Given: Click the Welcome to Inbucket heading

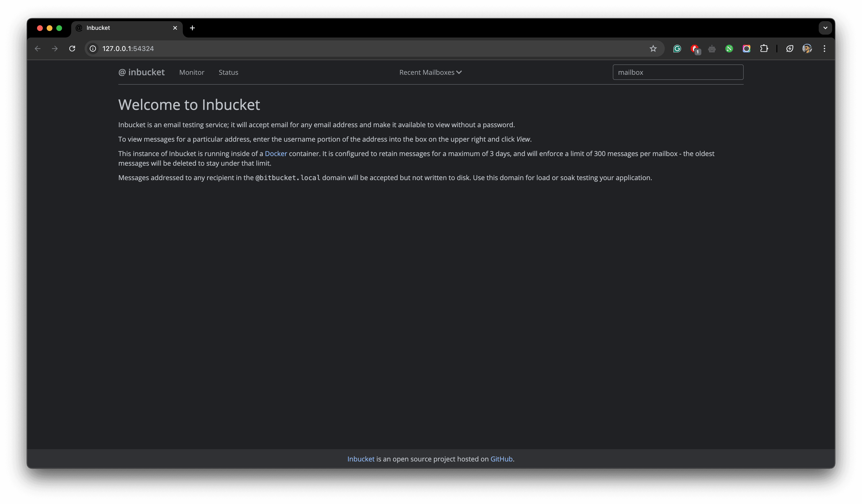Looking at the screenshot, I should tap(189, 105).
